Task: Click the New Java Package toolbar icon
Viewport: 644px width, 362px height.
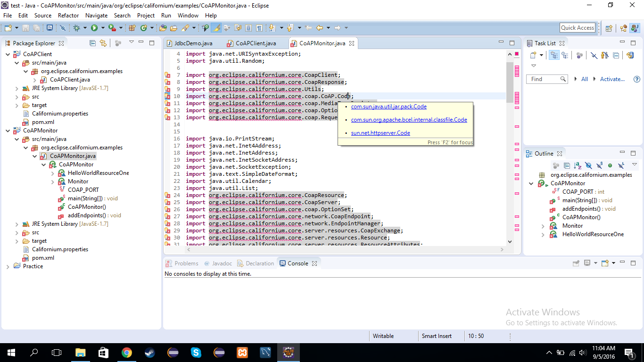Action: (132, 28)
